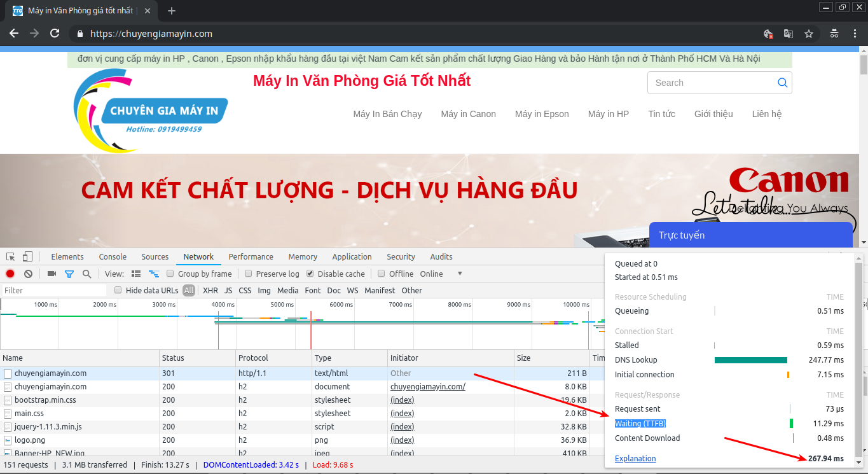Filter requests by JS
Image resolution: width=868 pixels, height=474 pixels.
228,290
